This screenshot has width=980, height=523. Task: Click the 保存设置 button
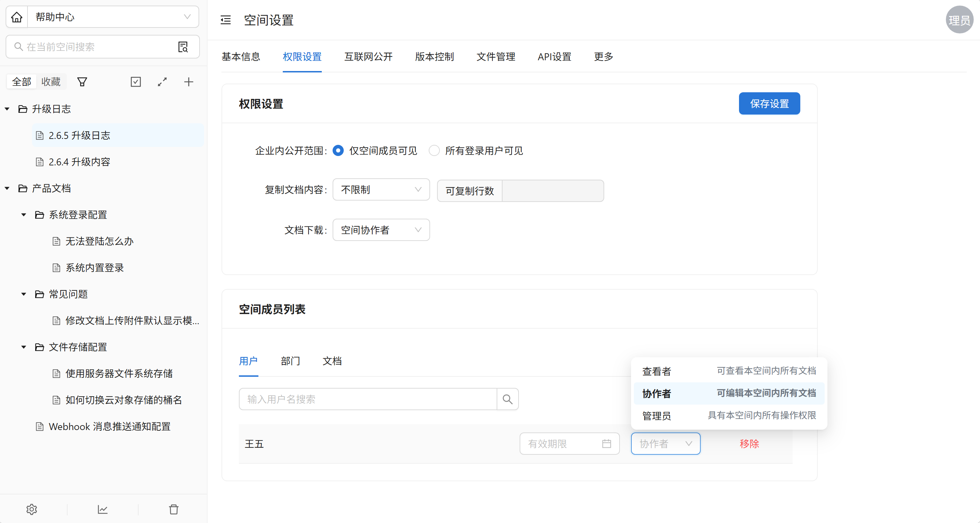pyautogui.click(x=769, y=103)
